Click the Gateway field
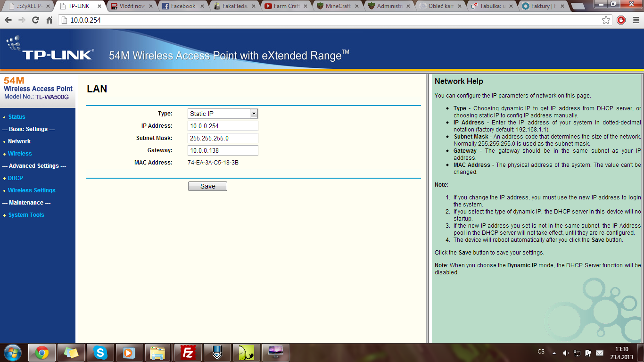This screenshot has width=644, height=362. [x=223, y=150]
